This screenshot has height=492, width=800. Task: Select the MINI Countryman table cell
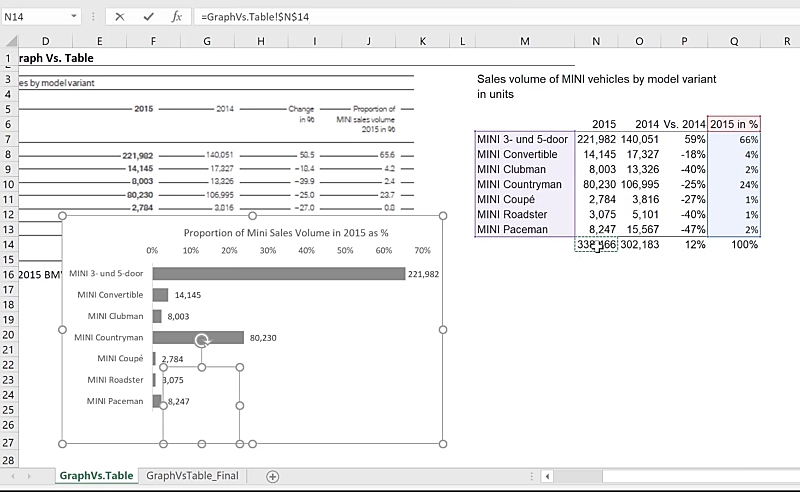point(521,184)
